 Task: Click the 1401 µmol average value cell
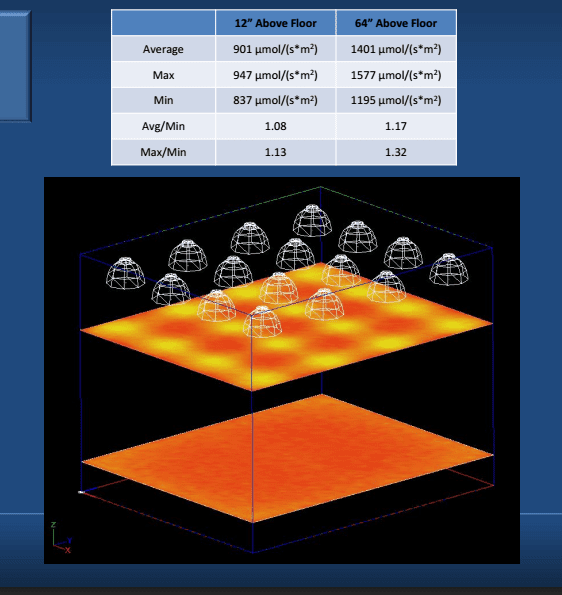tap(396, 49)
